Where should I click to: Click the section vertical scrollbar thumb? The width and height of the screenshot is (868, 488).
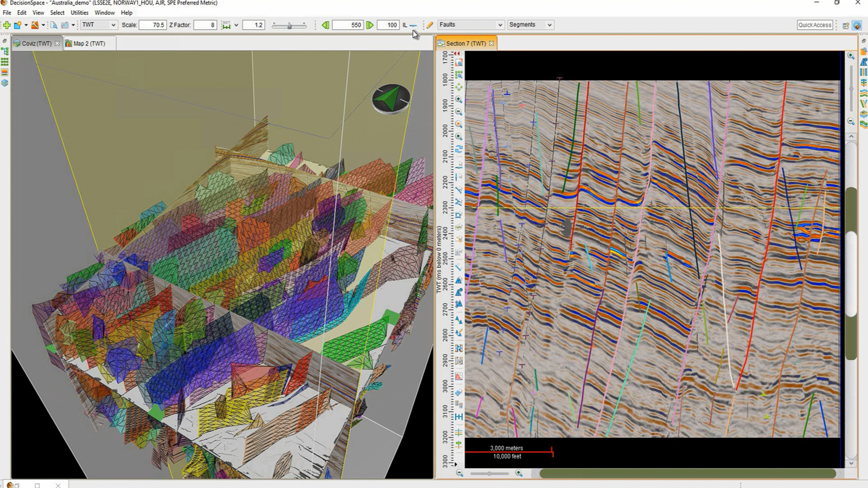[852, 273]
